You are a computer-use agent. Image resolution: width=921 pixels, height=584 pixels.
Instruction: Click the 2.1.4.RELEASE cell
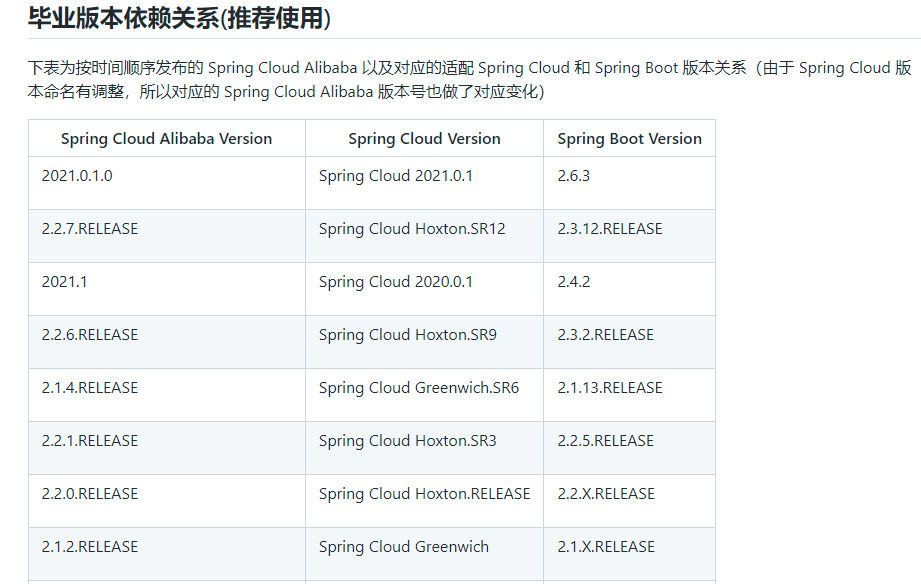pos(90,388)
